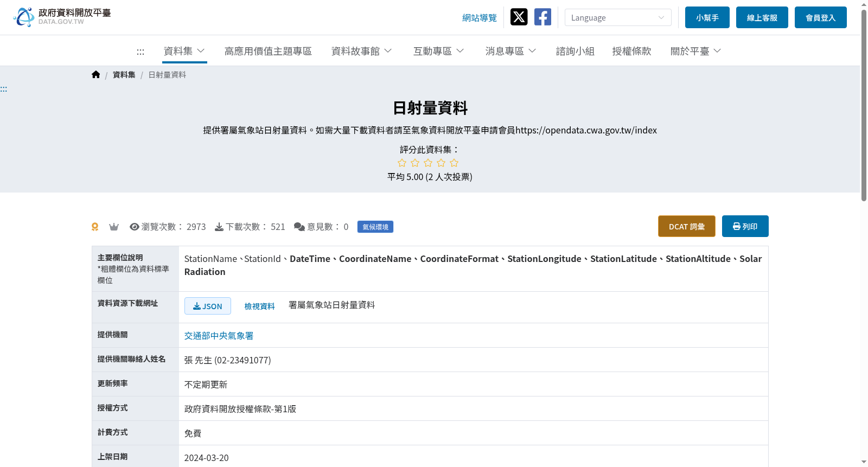Rate the dataset five stars
Screen dimensions: 868x467
coord(454,163)
